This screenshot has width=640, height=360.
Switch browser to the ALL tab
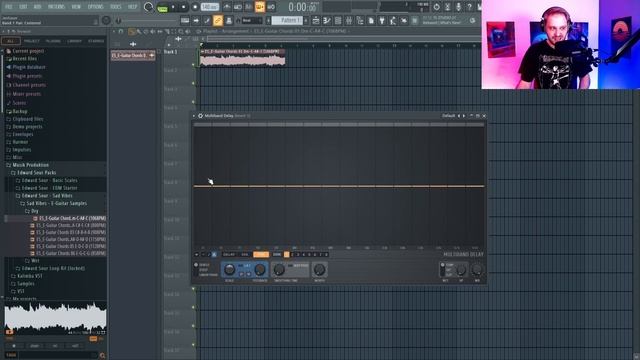tap(11, 41)
